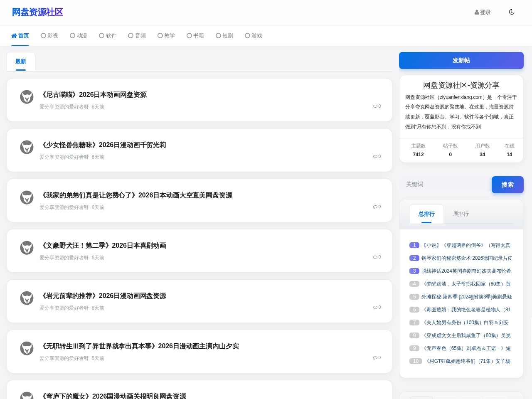
Task: Click the 发新帖 button
Action: [461, 60]
